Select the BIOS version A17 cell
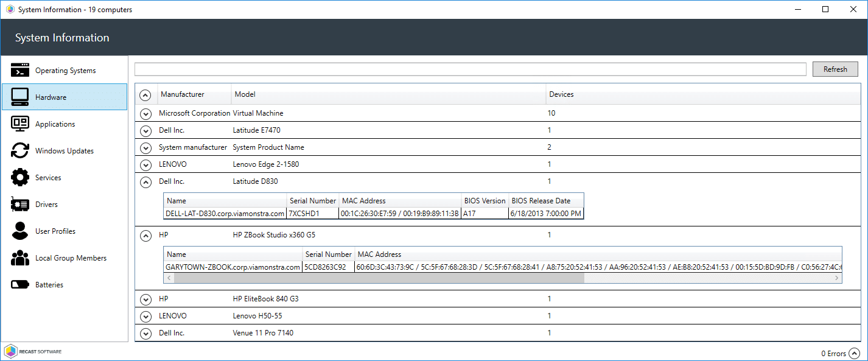 (x=485, y=214)
